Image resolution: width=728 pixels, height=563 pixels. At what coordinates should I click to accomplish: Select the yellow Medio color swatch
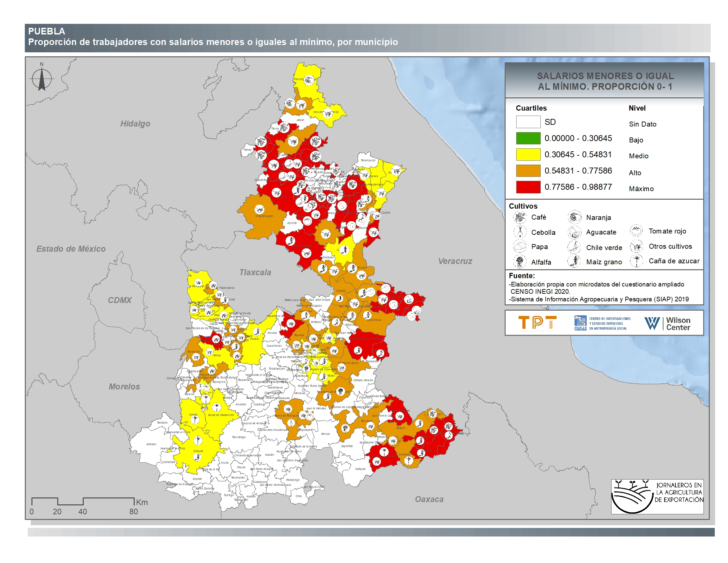point(528,154)
